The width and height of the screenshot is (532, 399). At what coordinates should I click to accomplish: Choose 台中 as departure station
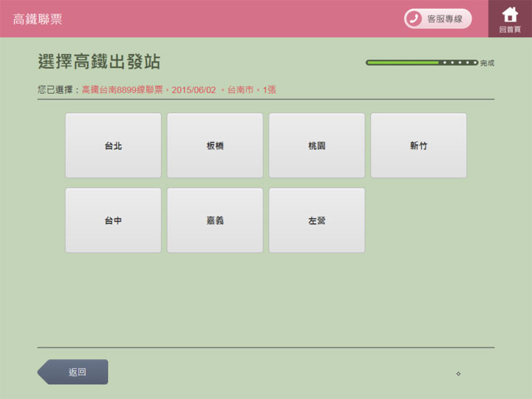[x=113, y=220]
